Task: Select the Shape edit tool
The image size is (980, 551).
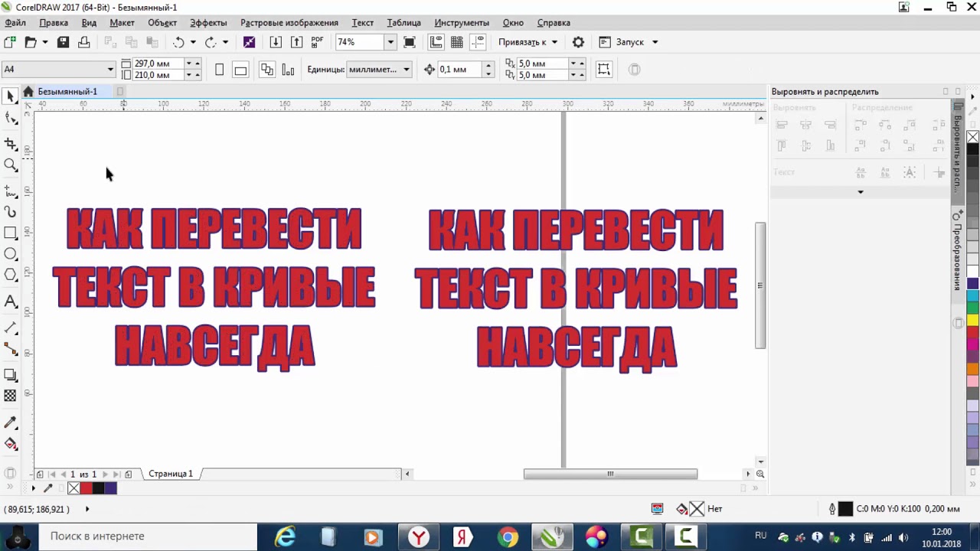Action: 11,118
